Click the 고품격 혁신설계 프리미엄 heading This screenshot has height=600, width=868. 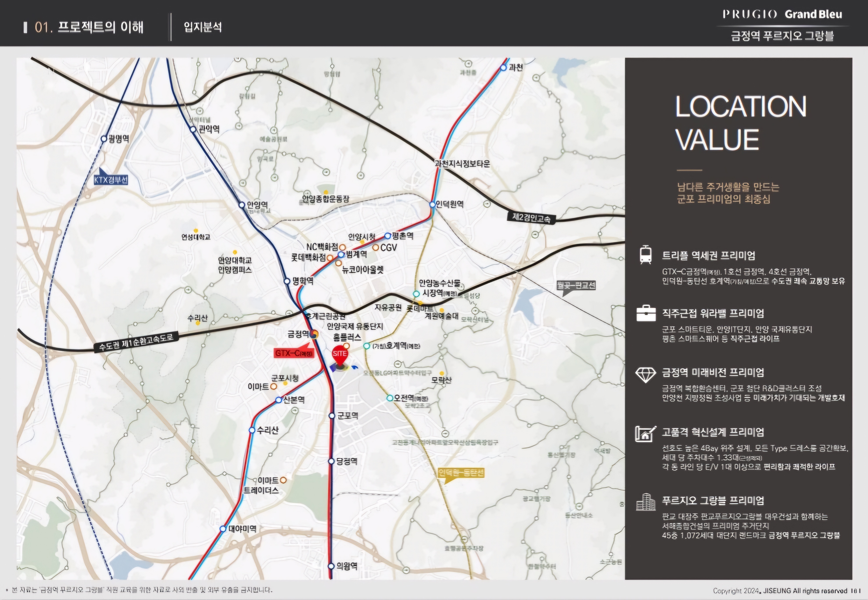tap(713, 432)
